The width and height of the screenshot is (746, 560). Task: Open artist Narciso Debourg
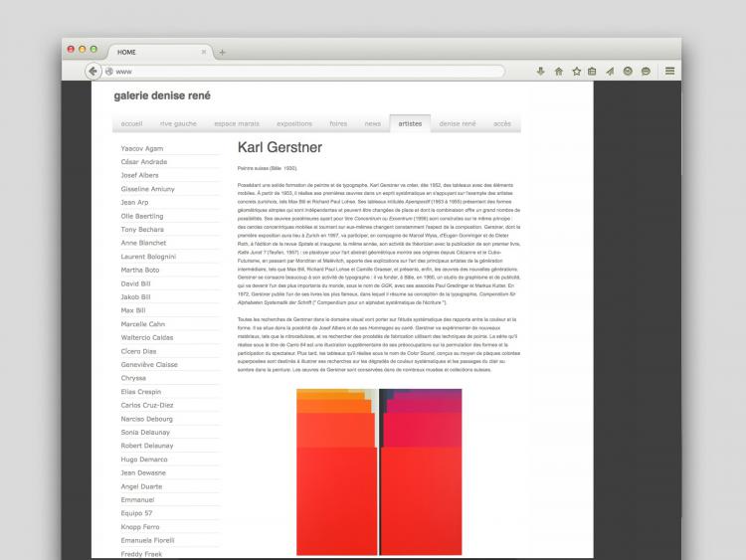[x=146, y=419]
